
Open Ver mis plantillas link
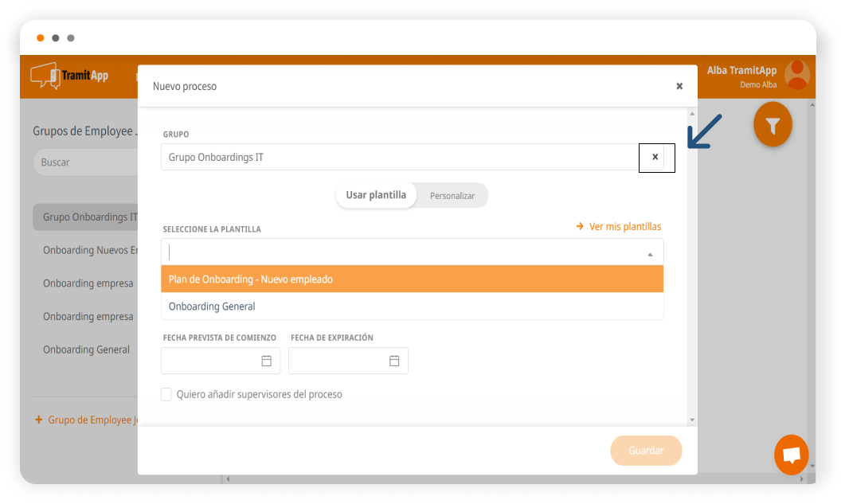[x=624, y=227]
